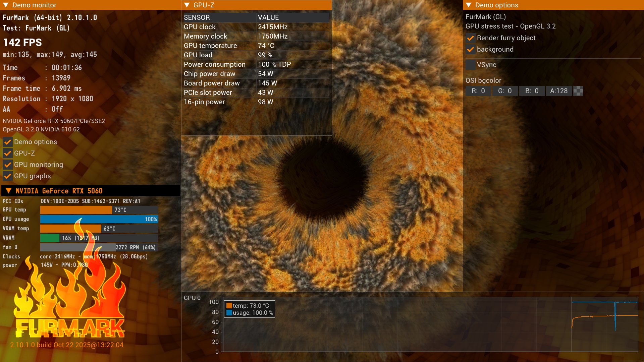Screen dimensions: 644x362
Task: Click the Frames 13989 line
Action: click(37, 78)
